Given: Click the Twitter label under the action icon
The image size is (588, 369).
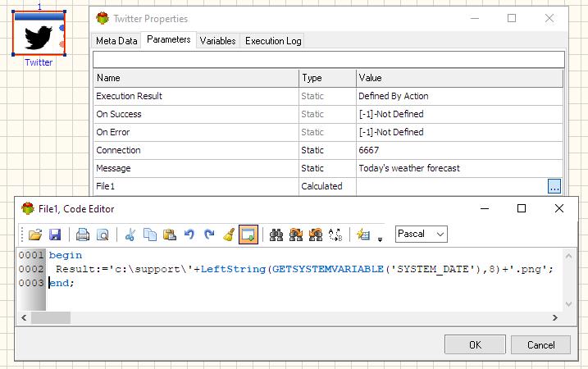Looking at the screenshot, I should 39,62.
